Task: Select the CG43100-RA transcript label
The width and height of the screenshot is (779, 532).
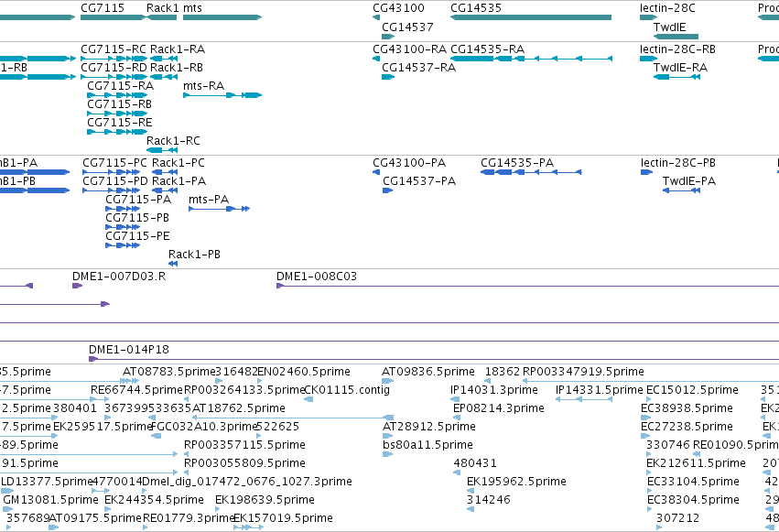Action: tap(410, 49)
